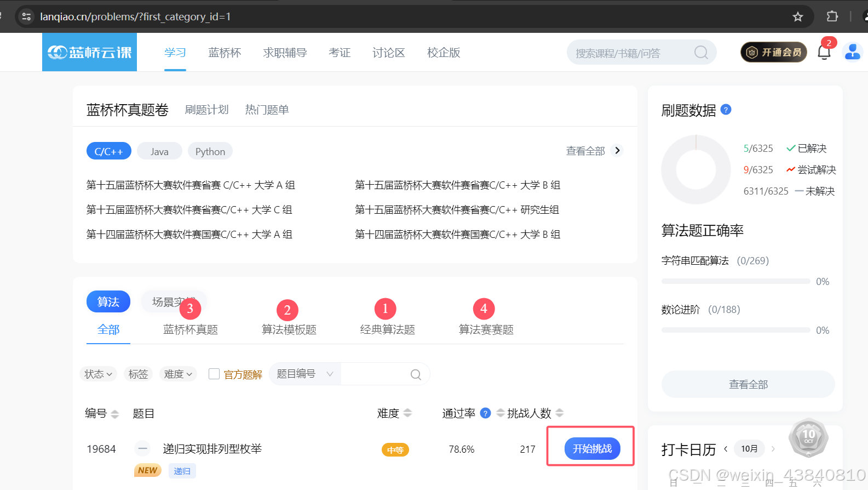868x490 pixels.
Task: Select the 算法赛赛题 tab
Action: [x=486, y=329]
